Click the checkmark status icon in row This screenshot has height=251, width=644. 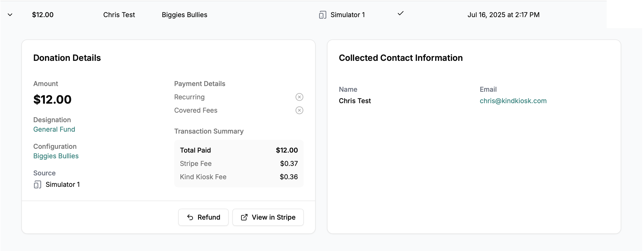click(400, 14)
